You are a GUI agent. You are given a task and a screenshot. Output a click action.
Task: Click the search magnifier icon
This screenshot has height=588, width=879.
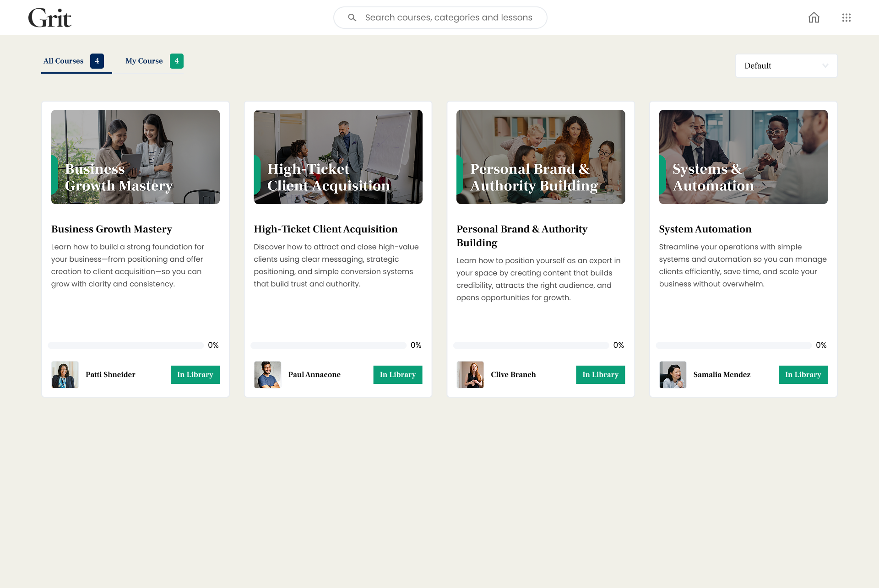[352, 18]
